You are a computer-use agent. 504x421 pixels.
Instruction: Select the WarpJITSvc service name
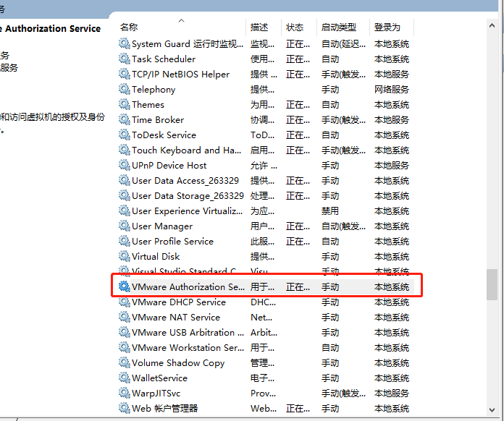click(156, 394)
